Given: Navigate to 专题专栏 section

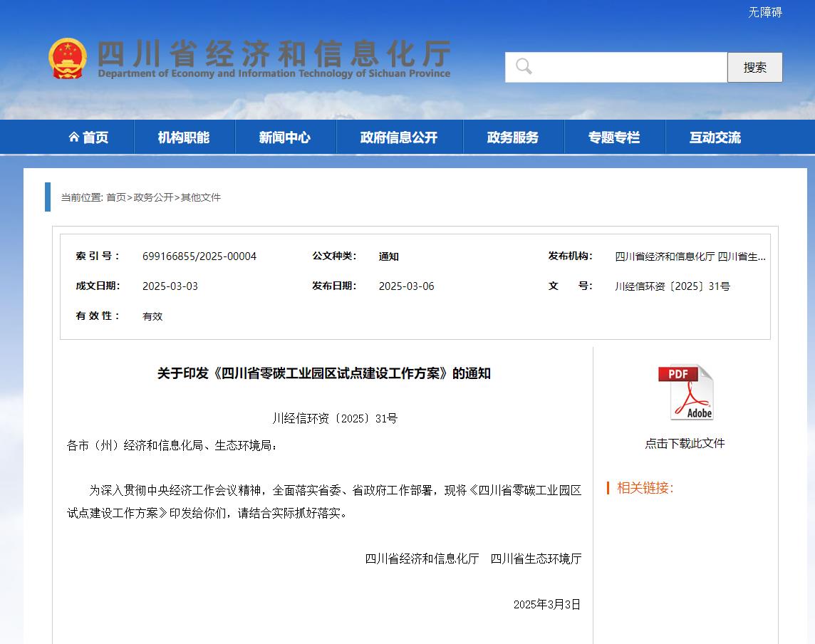Looking at the screenshot, I should click(614, 137).
